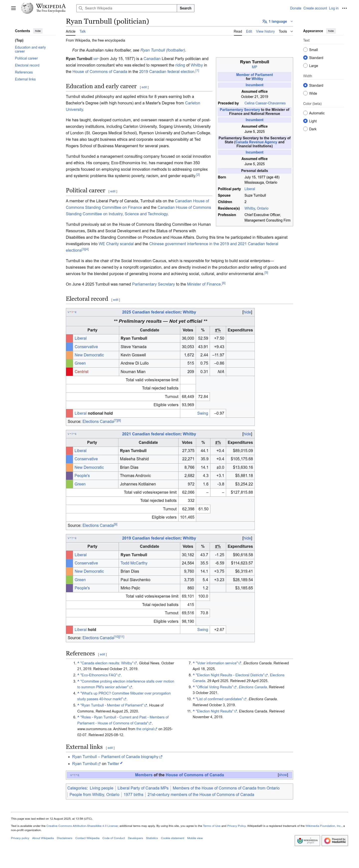Click the Donate link
The width and height of the screenshot is (359, 868).
click(295, 8)
